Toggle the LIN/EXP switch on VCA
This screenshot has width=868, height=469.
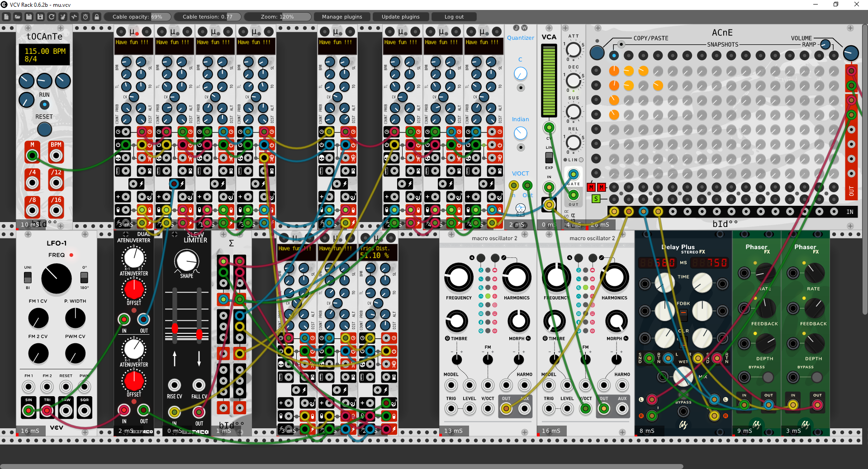pos(549,157)
